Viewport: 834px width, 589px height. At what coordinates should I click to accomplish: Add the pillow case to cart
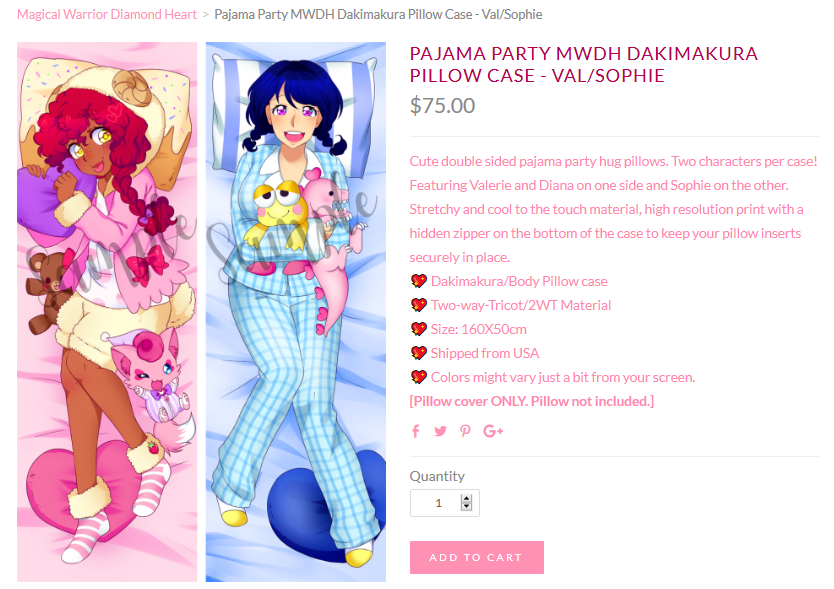tap(477, 557)
